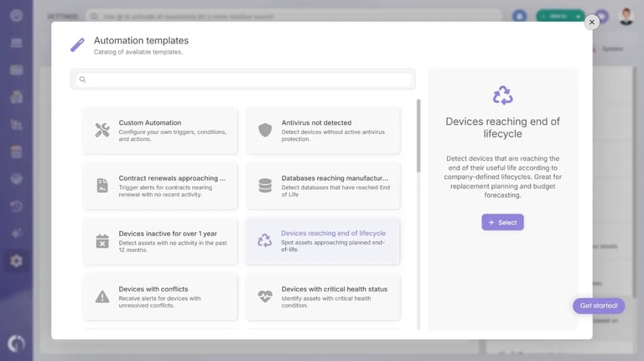Open the Contract renewals approaching template

[x=160, y=186]
